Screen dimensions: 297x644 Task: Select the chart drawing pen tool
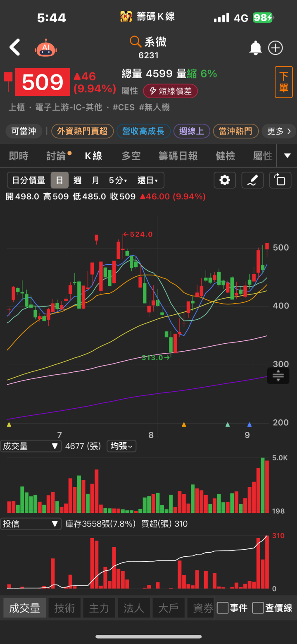(x=252, y=180)
